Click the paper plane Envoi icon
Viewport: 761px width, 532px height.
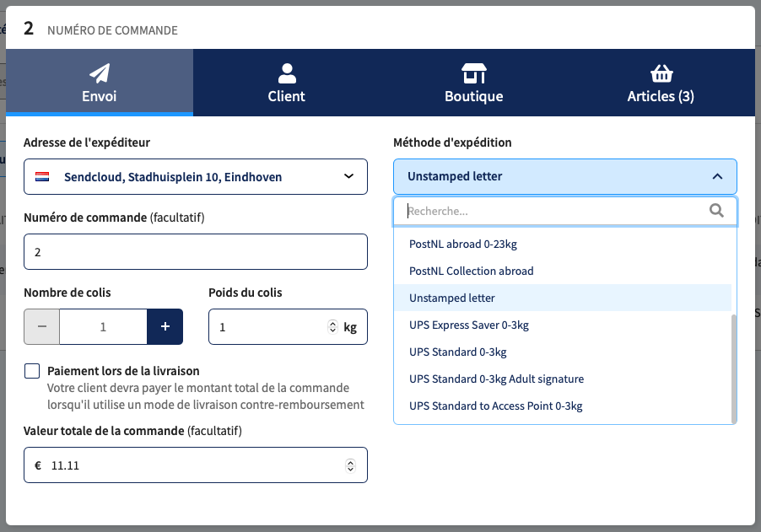click(100, 73)
